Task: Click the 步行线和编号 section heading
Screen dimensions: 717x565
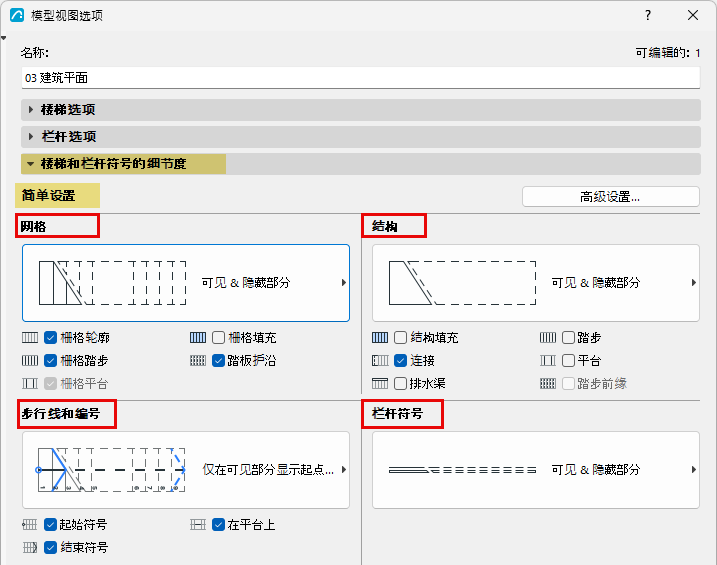Action: click(x=61, y=414)
